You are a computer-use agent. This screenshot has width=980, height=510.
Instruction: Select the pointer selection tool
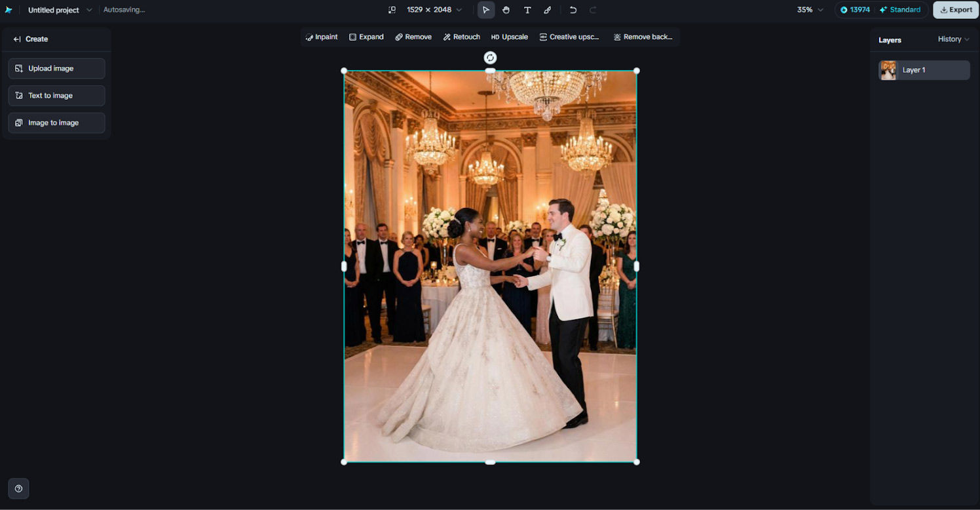(485, 10)
